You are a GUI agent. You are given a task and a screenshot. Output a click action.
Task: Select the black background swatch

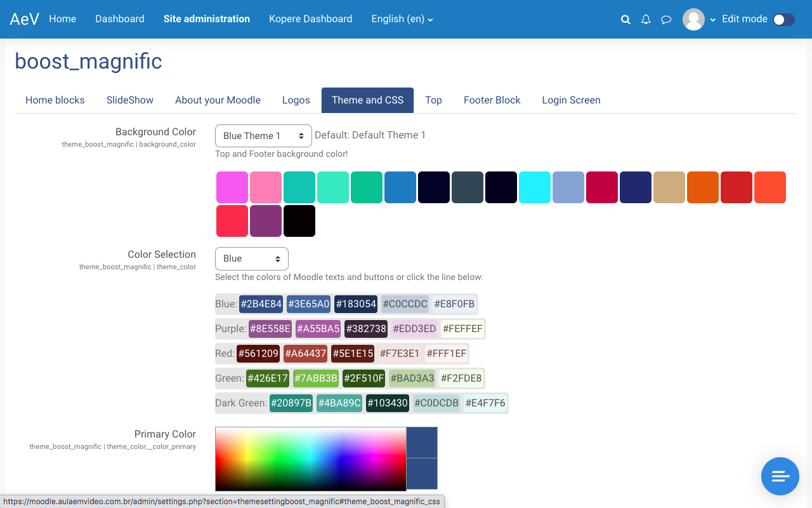(x=299, y=221)
